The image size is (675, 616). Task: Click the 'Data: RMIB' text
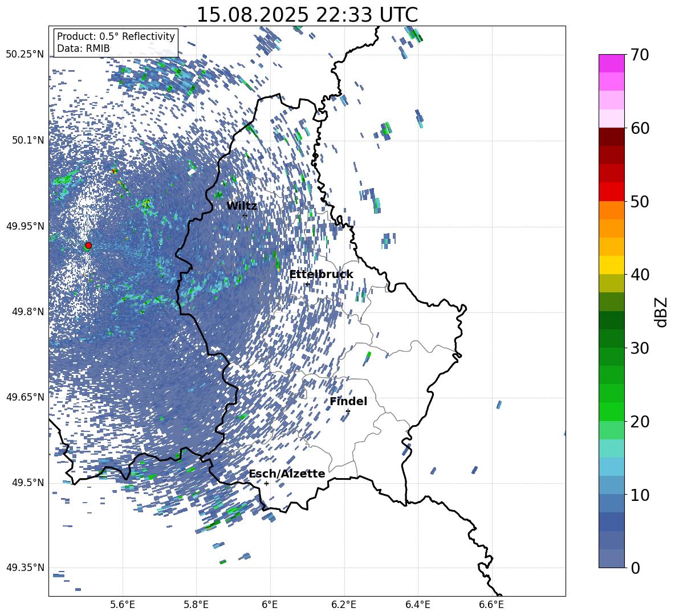[x=83, y=48]
